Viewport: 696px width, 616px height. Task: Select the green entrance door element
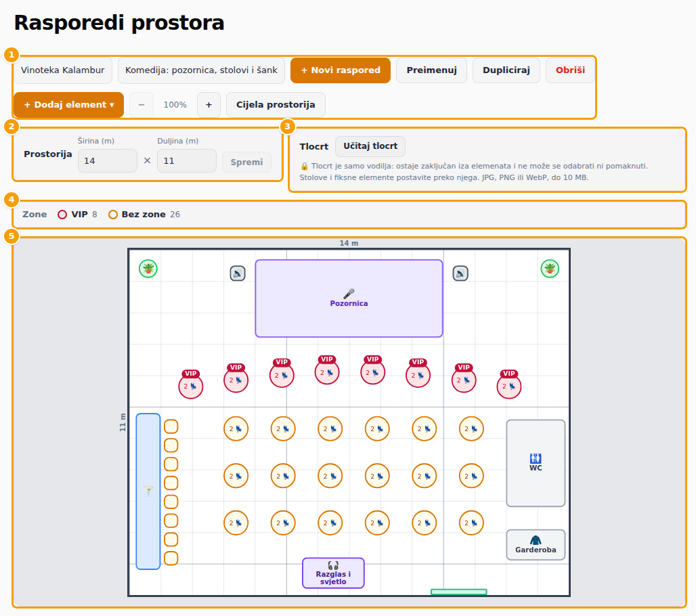click(459, 592)
